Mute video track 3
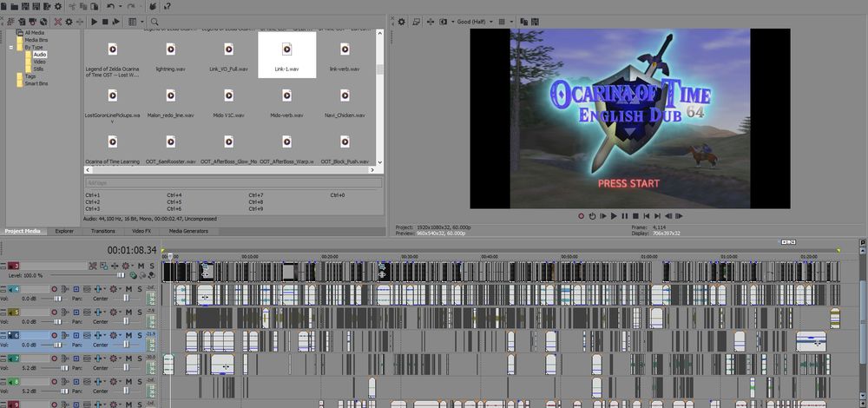868x408 pixels. 141,266
